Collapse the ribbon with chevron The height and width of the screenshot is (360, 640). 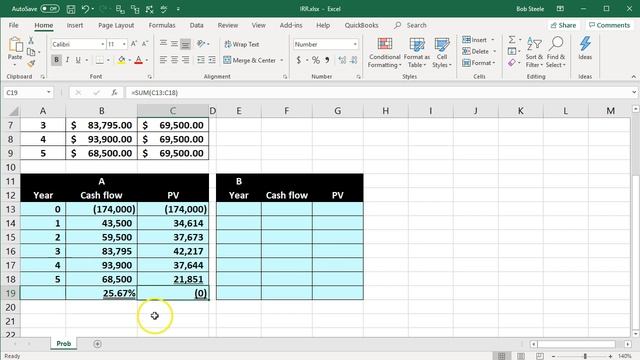click(633, 77)
